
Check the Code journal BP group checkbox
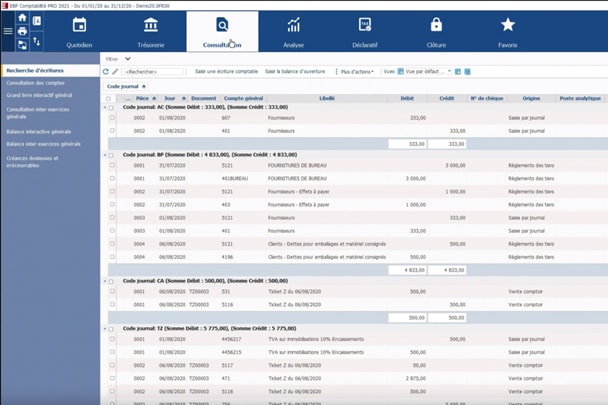pyautogui.click(x=111, y=156)
